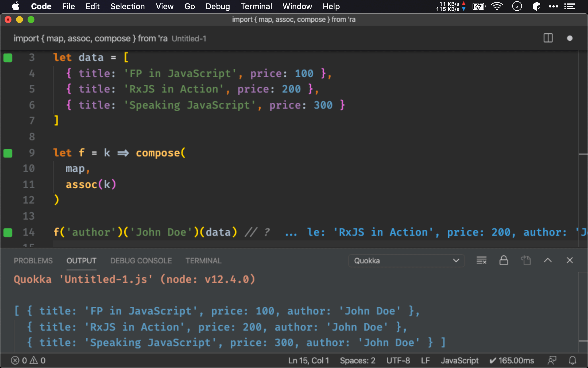The height and width of the screenshot is (368, 588).
Task: Select the OUTPUT tab
Action: pyautogui.click(x=82, y=261)
